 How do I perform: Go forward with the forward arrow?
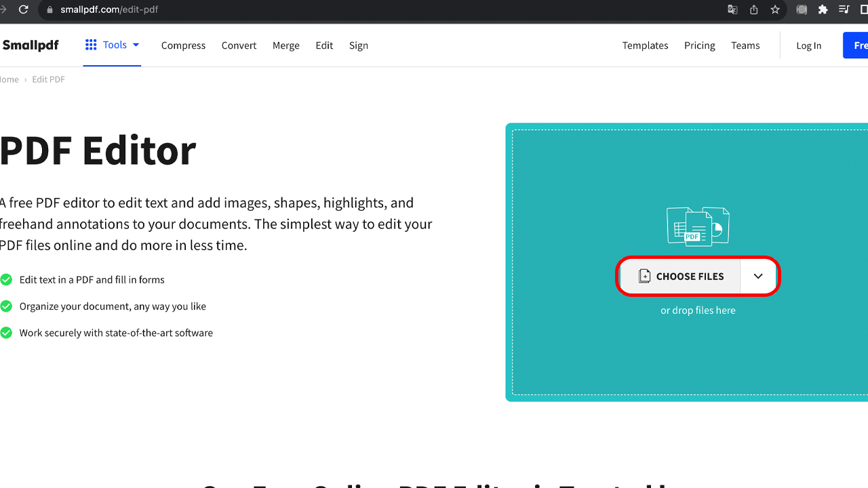[x=3, y=9]
